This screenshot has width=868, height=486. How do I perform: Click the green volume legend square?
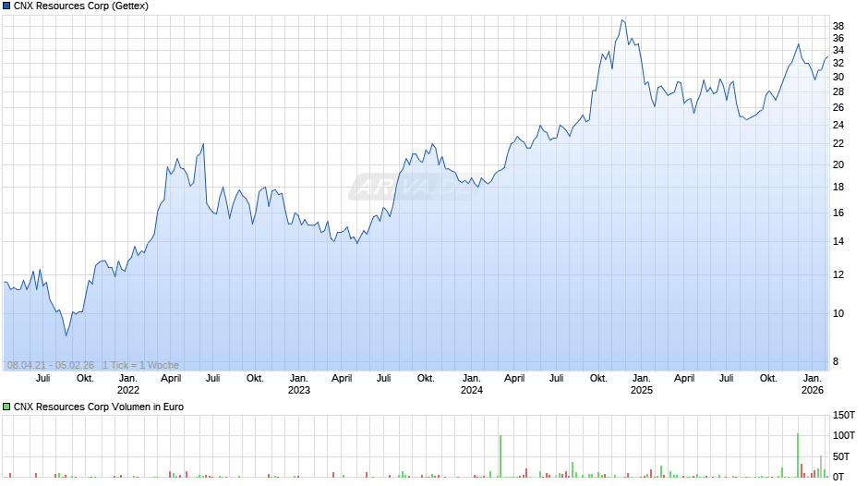point(6,407)
